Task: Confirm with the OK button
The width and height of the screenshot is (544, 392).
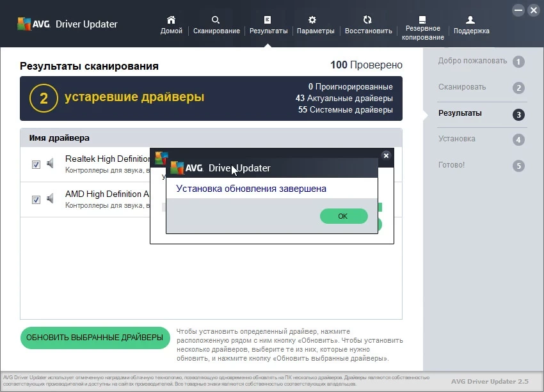Action: tap(344, 216)
